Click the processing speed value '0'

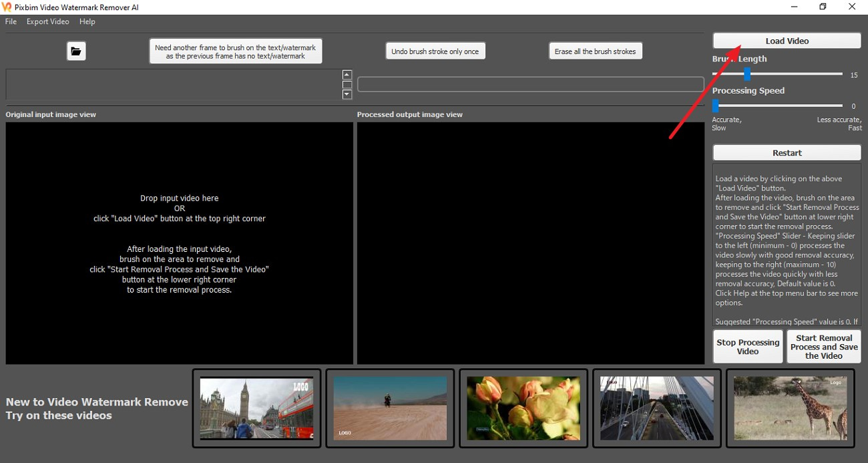click(853, 106)
